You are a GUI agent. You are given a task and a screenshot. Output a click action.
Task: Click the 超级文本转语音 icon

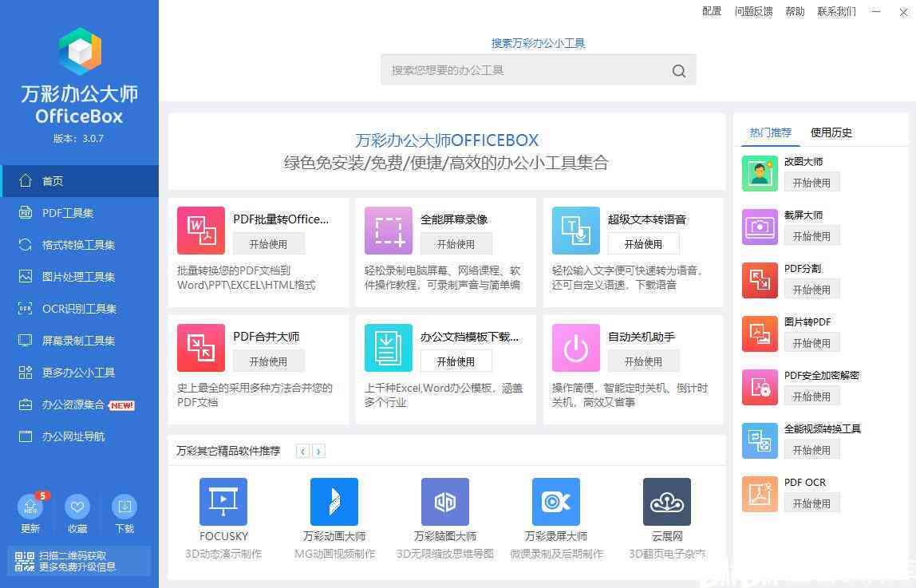(576, 231)
